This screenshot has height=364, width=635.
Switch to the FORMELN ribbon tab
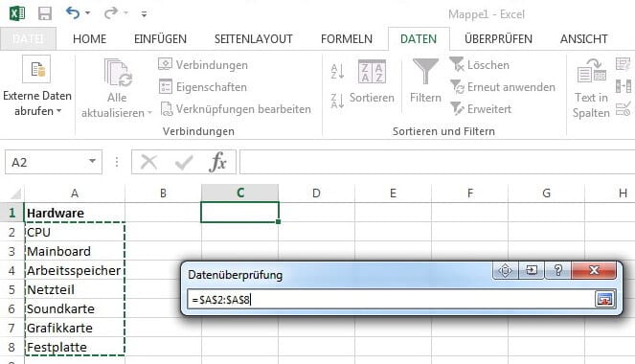347,39
